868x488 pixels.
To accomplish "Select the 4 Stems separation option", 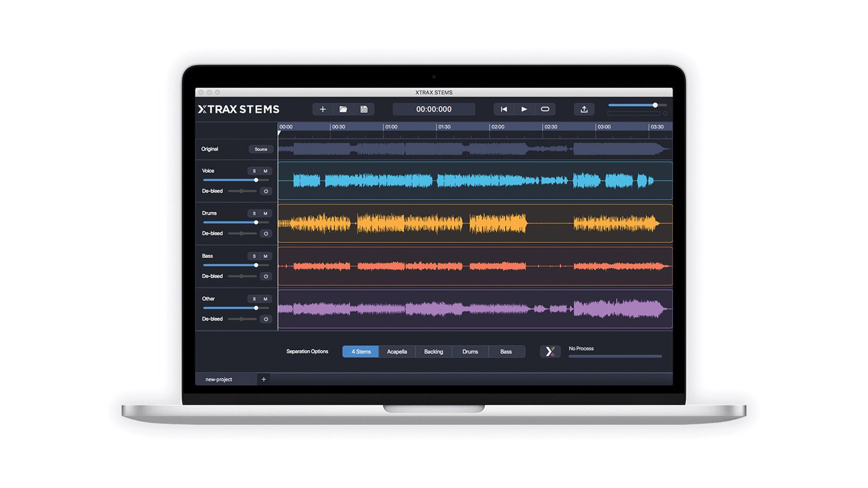I will pos(361,352).
